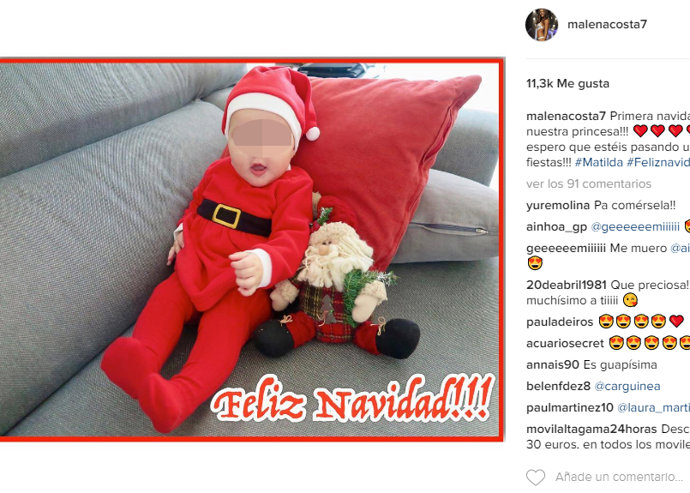Open paulmartinez10 commenter profile
The width and height of the screenshot is (690, 493).
570,408
